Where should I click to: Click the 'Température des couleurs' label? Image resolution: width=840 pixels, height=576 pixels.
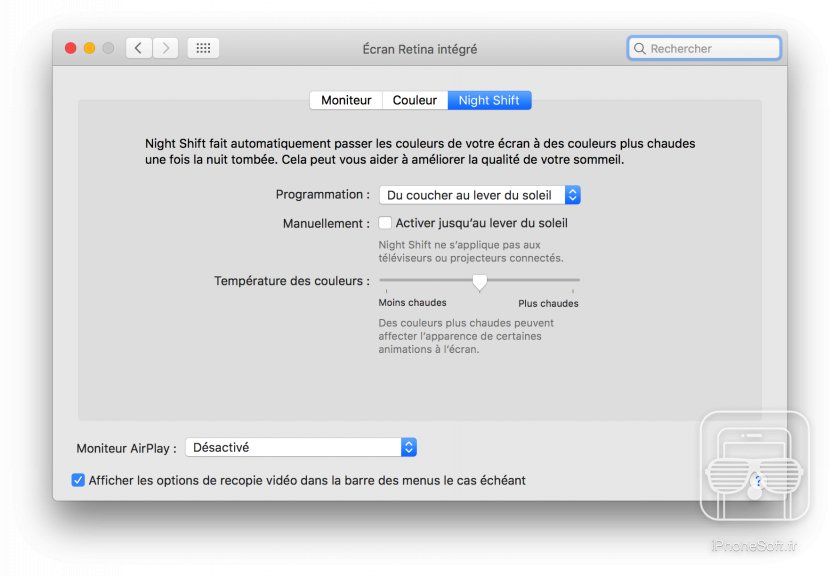(292, 281)
